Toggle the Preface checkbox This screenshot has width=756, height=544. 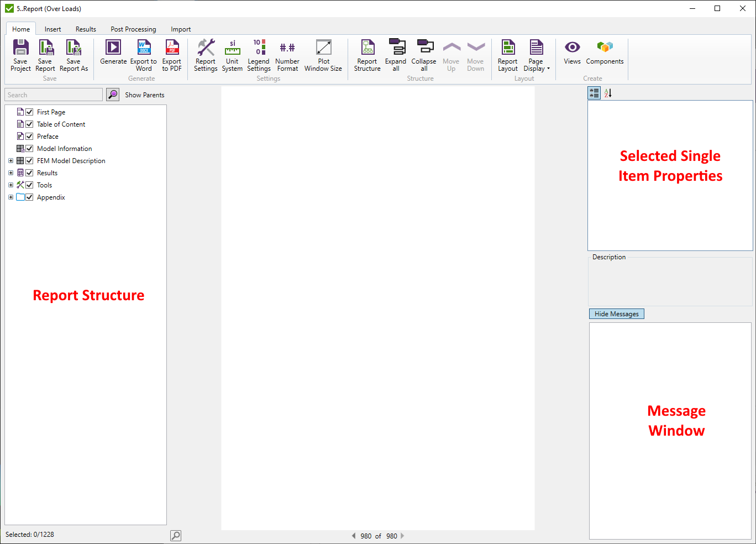pos(30,137)
